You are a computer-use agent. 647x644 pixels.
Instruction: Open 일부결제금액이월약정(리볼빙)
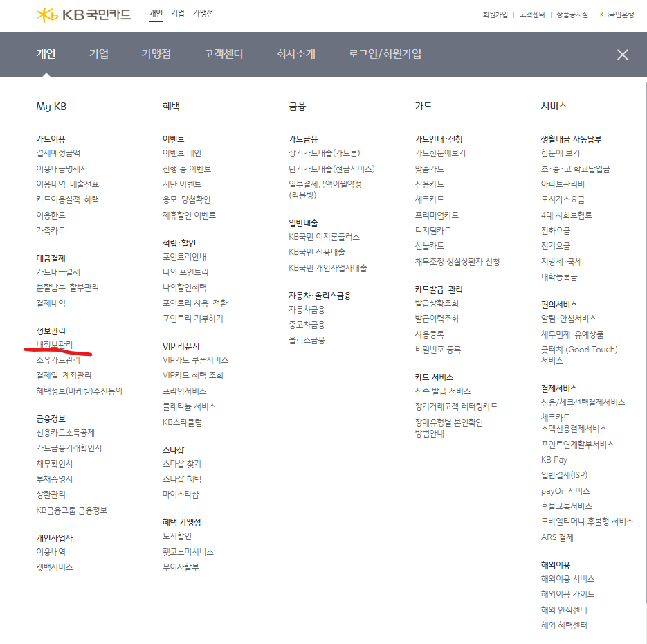(x=325, y=190)
